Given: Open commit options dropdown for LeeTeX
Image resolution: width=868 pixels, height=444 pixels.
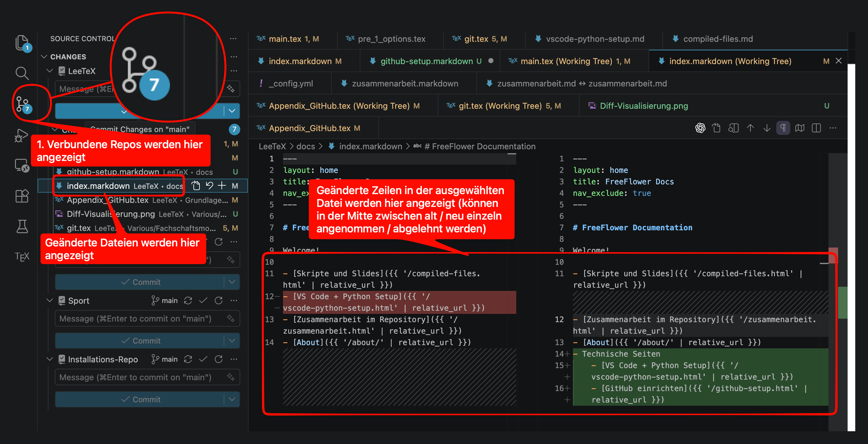Looking at the screenshot, I should pos(232,111).
